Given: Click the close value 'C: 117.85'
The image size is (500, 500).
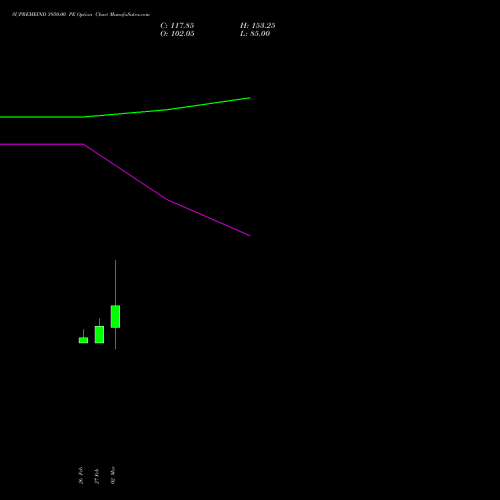Looking at the screenshot, I should click(x=177, y=26).
